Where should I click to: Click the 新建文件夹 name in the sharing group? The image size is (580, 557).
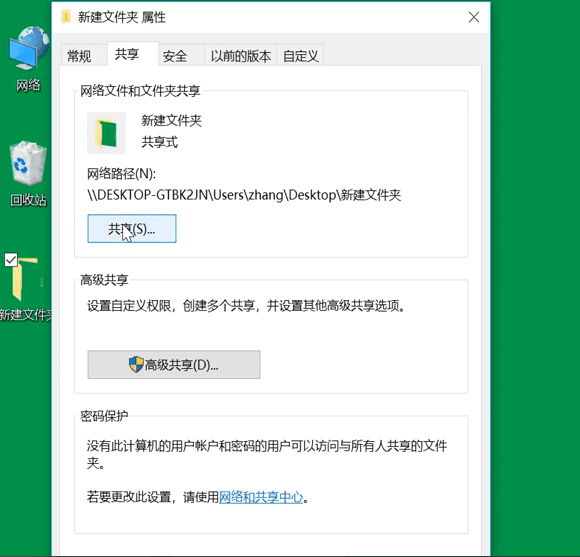click(x=172, y=121)
